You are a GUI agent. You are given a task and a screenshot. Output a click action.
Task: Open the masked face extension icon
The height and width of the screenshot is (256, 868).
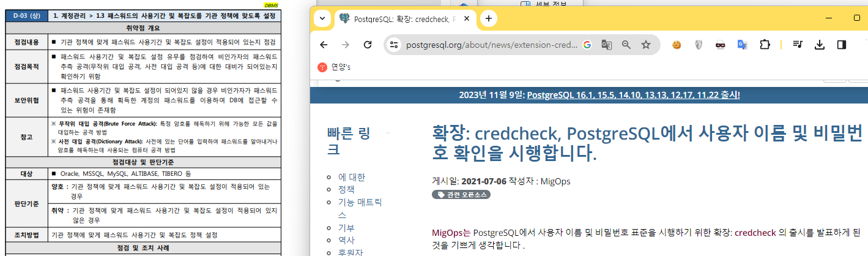pyautogui.click(x=720, y=45)
